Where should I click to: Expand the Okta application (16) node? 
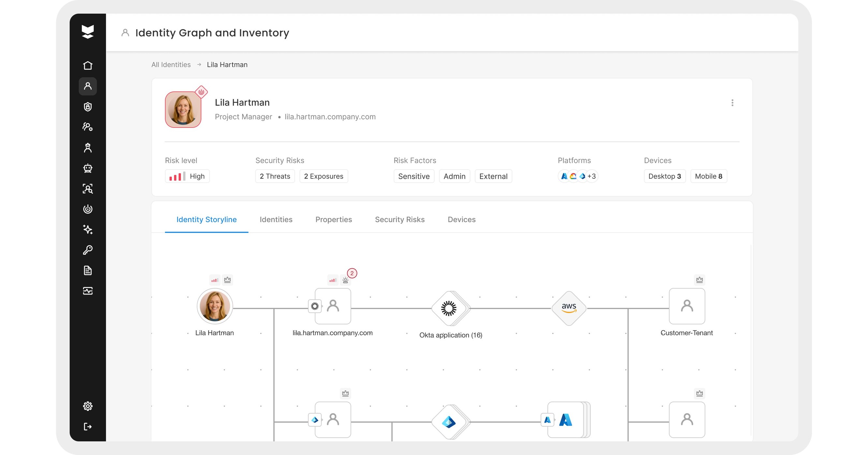point(449,308)
